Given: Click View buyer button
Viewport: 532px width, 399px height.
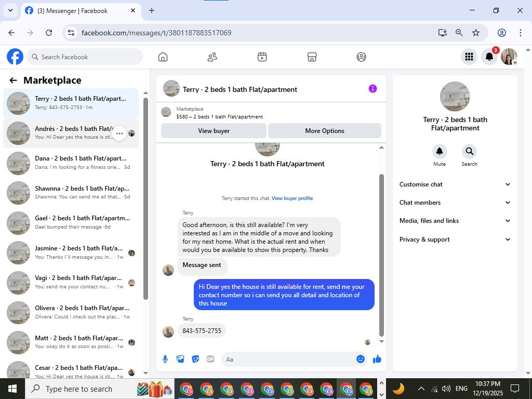Looking at the screenshot, I should pos(214,130).
